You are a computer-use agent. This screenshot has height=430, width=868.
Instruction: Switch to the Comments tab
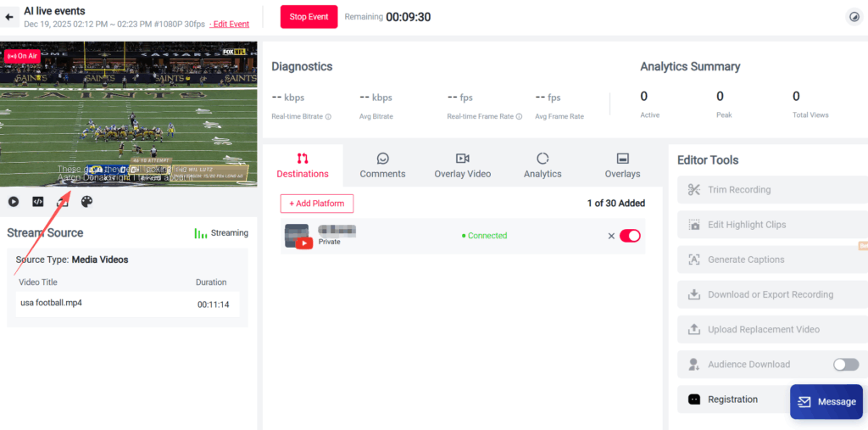(382, 165)
